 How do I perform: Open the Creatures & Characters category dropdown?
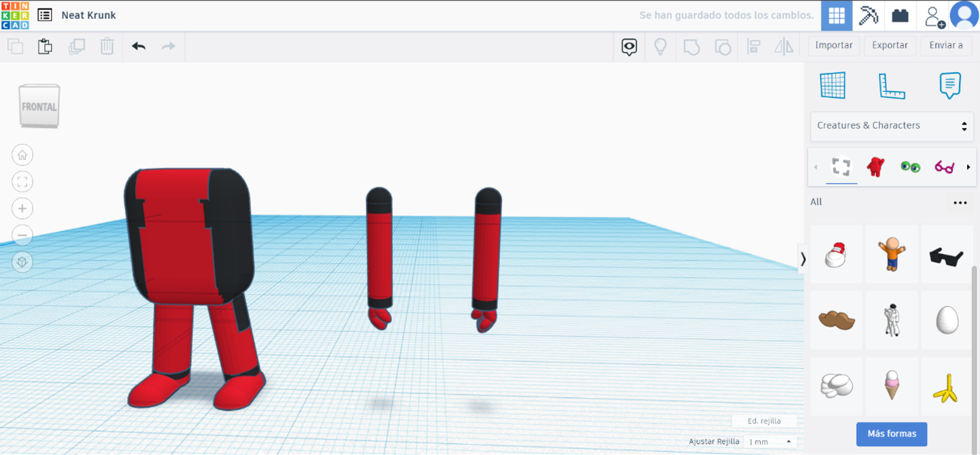892,126
